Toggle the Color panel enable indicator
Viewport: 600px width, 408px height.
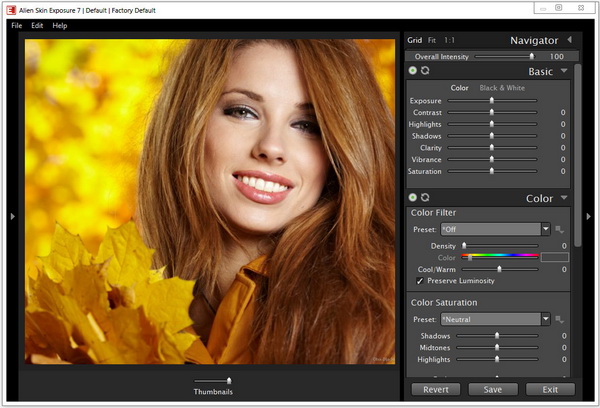pyautogui.click(x=413, y=198)
